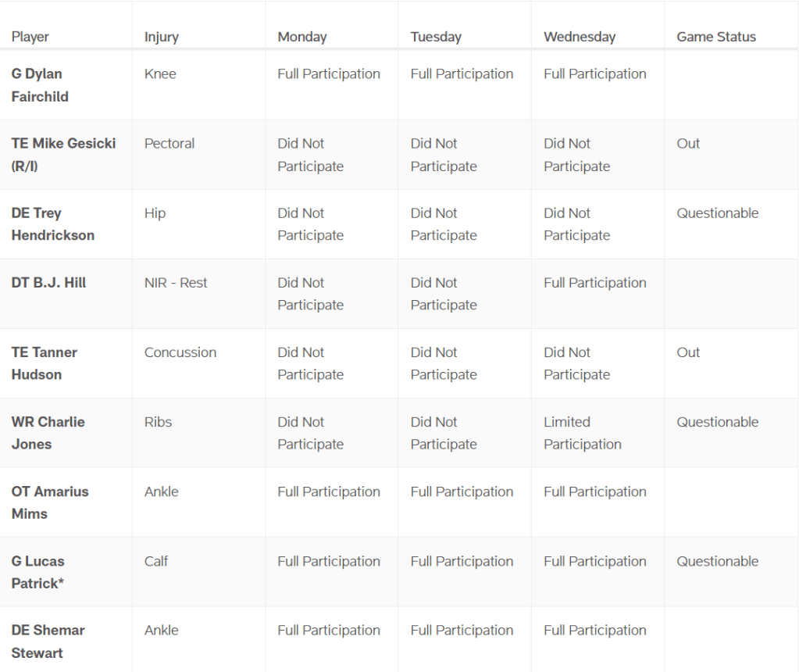Viewport: 799px width, 672px height.
Task: Click the Concussion injury cell
Action: tap(180, 352)
